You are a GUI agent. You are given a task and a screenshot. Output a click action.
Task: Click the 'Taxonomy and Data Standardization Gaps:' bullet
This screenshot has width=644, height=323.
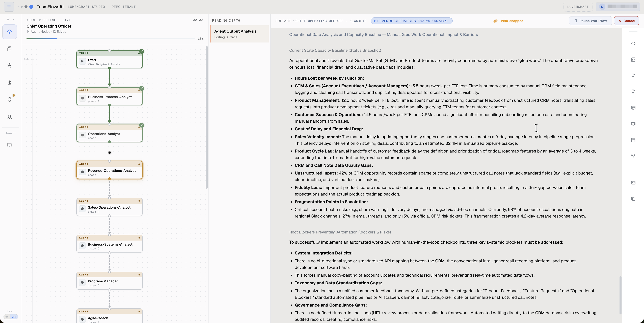tap(338, 283)
